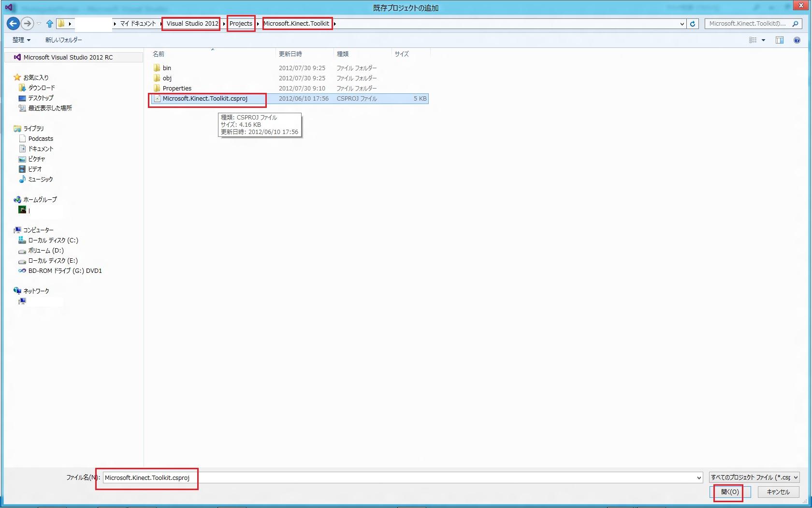Click the Visual Studio icon in navigation pane
812x508 pixels.
(17, 57)
